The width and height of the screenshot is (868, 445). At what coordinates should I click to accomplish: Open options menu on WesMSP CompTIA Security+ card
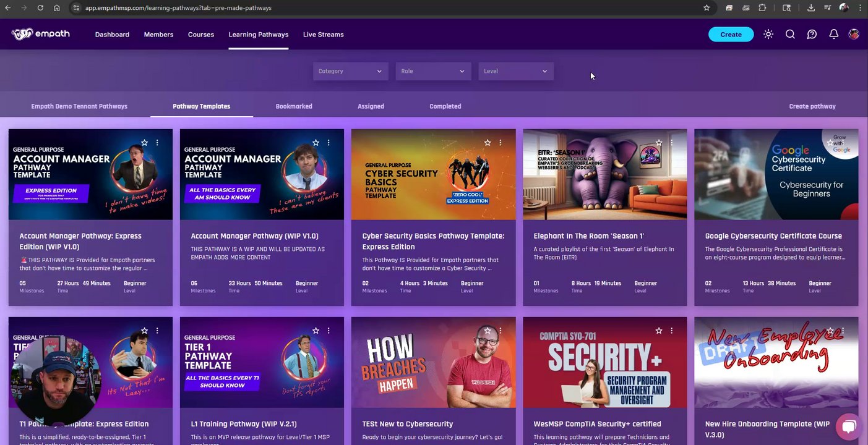[672, 331]
